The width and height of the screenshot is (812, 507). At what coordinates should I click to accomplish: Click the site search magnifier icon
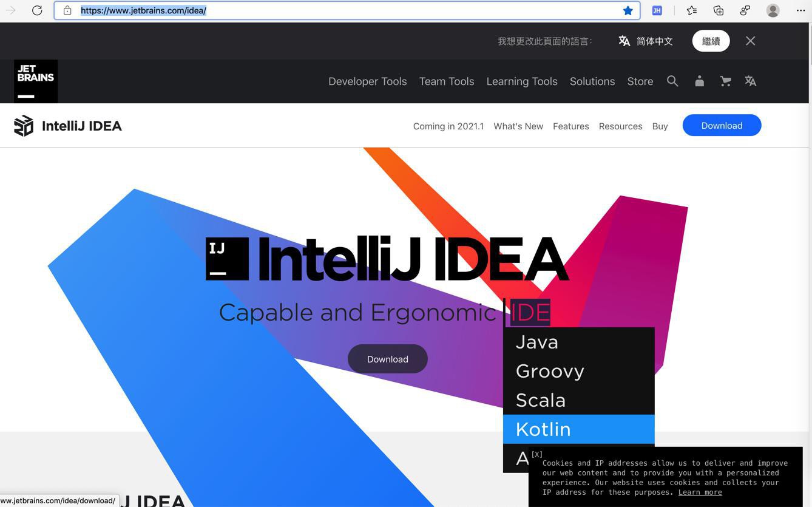pyautogui.click(x=672, y=81)
